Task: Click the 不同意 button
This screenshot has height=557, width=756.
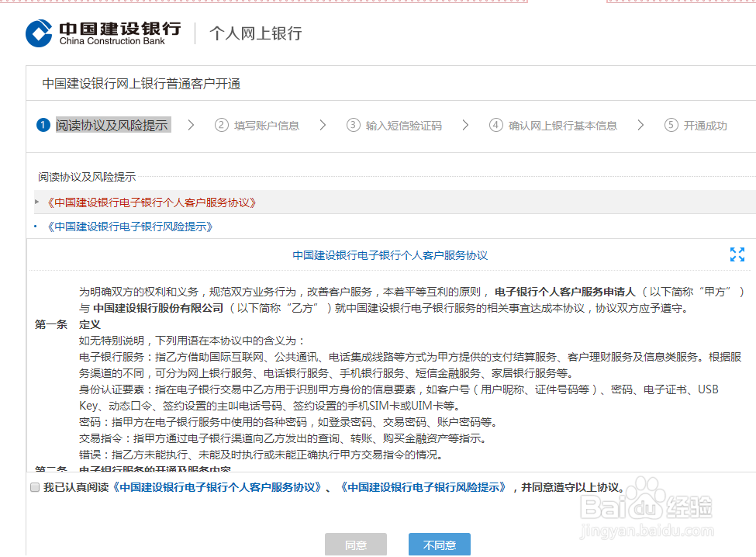Action: pyautogui.click(x=439, y=545)
